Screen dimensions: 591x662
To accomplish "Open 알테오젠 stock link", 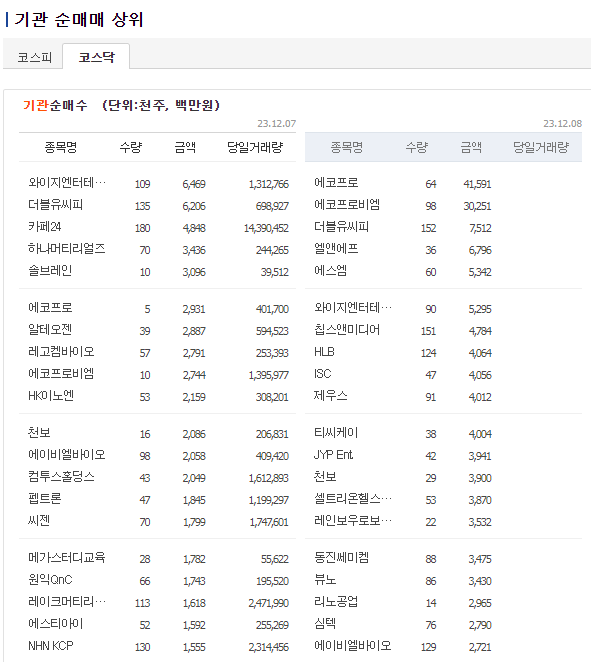I will coord(50,330).
